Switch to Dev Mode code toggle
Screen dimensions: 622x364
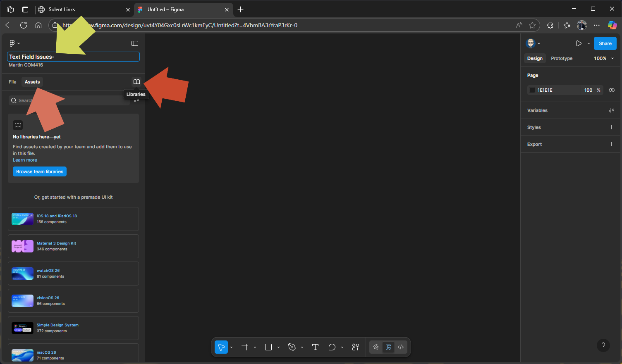point(401,347)
